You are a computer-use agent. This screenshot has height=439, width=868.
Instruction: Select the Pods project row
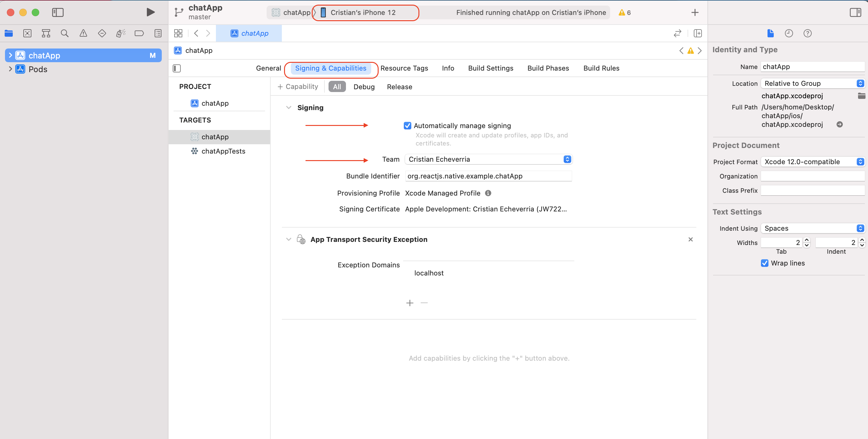click(83, 69)
